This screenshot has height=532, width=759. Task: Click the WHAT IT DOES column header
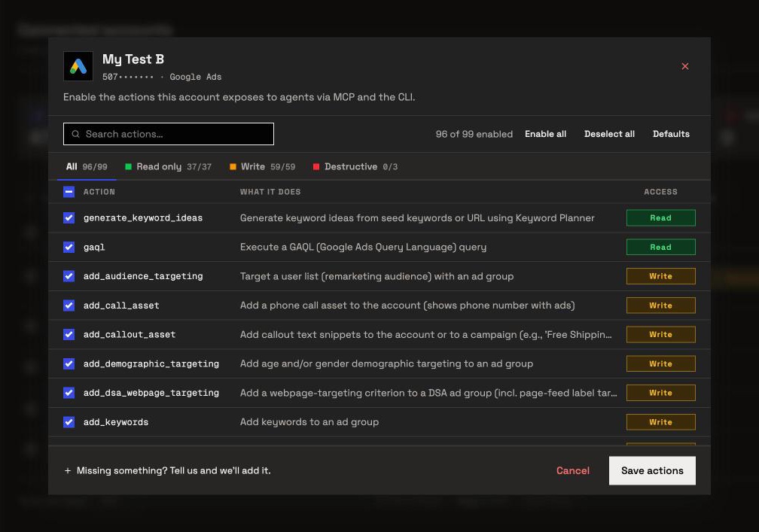click(270, 192)
